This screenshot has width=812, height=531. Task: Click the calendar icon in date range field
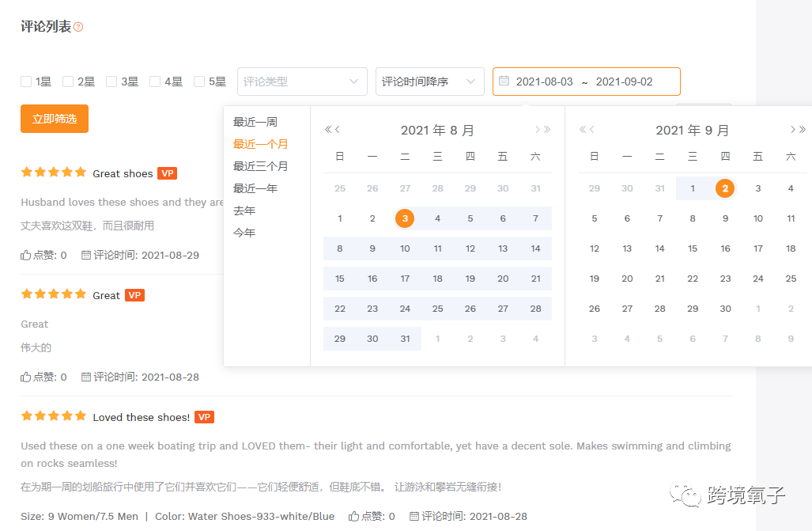point(504,81)
